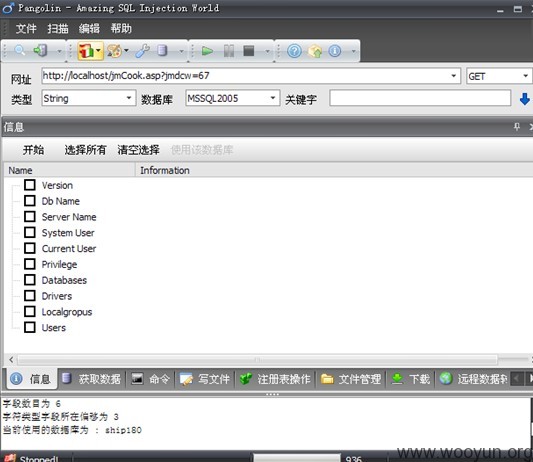Open the 类型 String dropdown
The image size is (533, 462).
pyautogui.click(x=129, y=98)
